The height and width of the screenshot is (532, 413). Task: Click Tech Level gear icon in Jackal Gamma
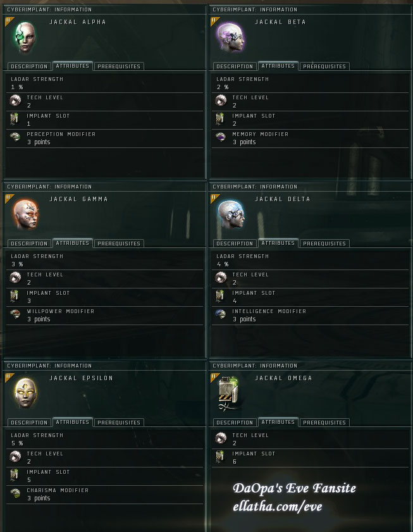[15, 278]
